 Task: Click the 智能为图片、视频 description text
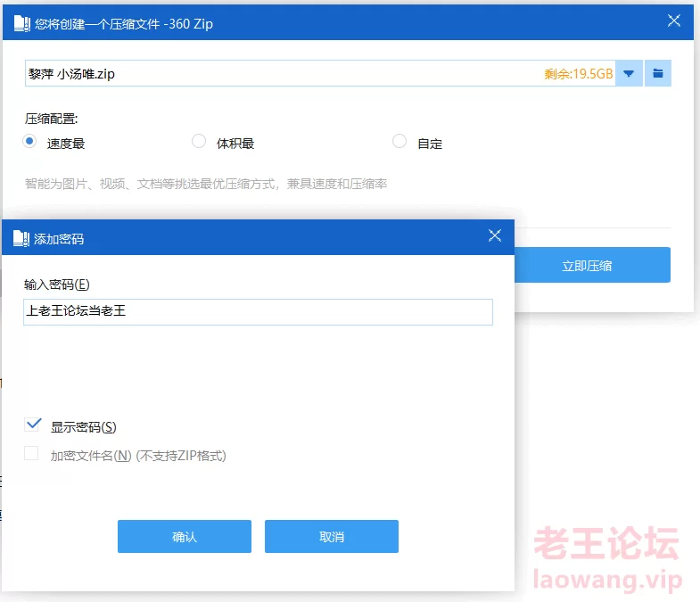(x=206, y=184)
